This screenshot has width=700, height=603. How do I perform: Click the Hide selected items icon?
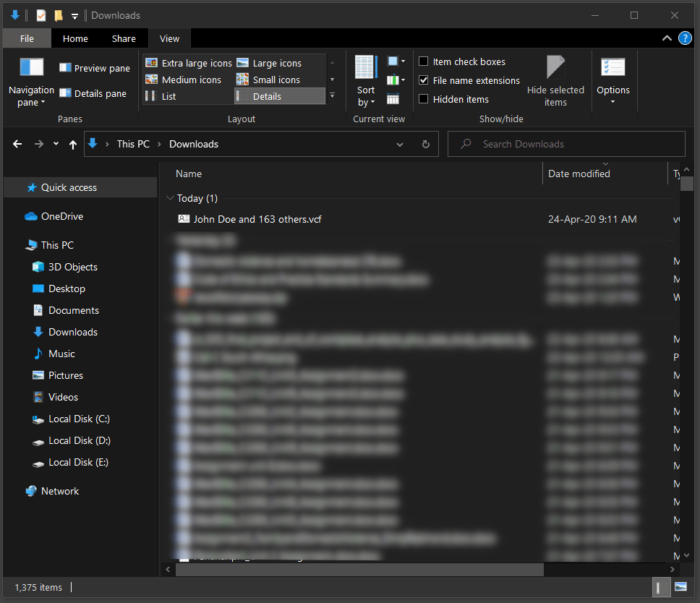(x=555, y=69)
